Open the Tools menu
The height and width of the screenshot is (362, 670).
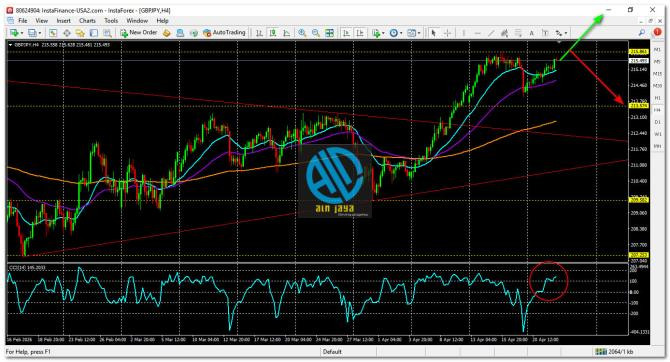pos(111,21)
